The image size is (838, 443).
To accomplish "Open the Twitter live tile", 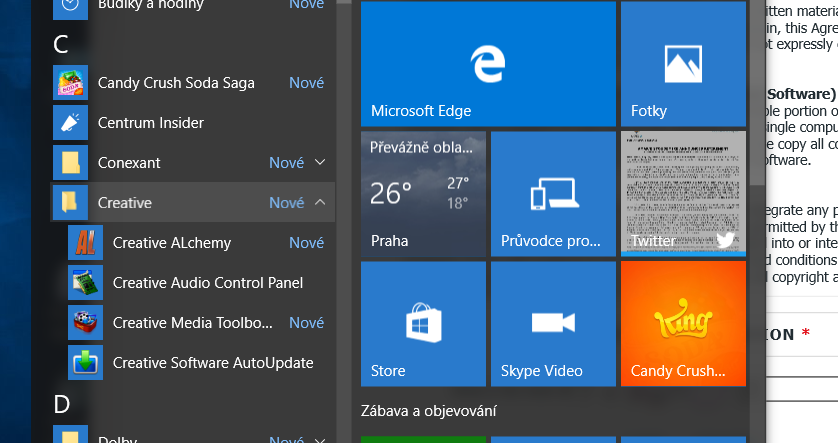I will pos(683,194).
